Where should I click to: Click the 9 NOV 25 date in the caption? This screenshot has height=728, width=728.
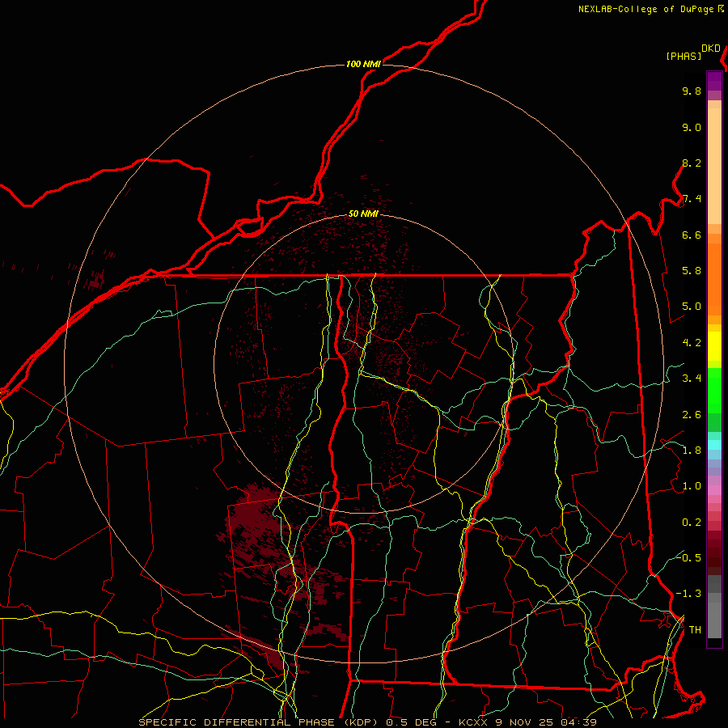pos(523,722)
